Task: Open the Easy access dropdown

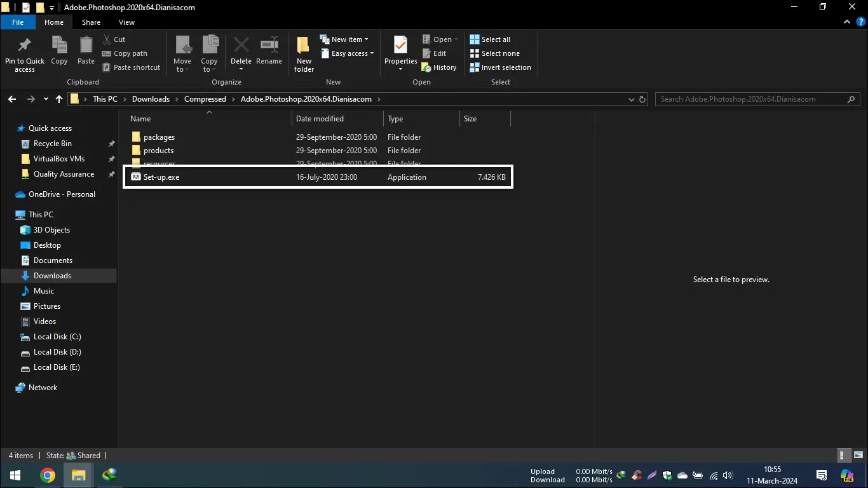Action: (x=347, y=53)
